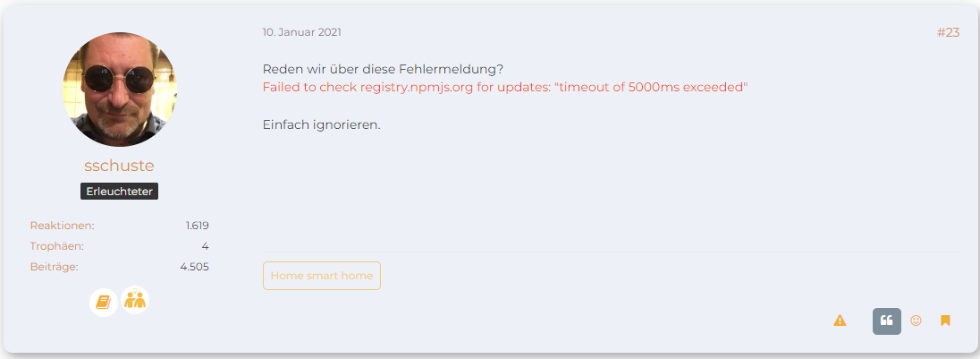This screenshot has width=980, height=359.
Task: Open sschuste's profile picture
Action: coord(120,90)
